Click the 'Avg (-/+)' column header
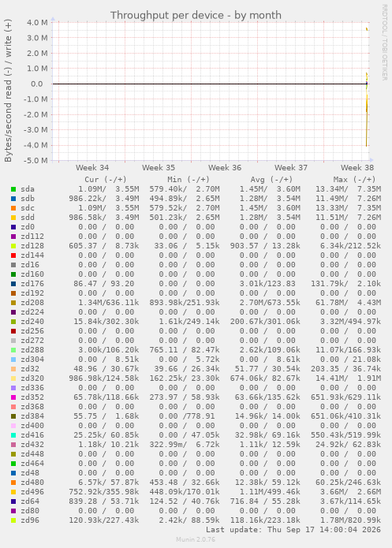 (271, 180)
